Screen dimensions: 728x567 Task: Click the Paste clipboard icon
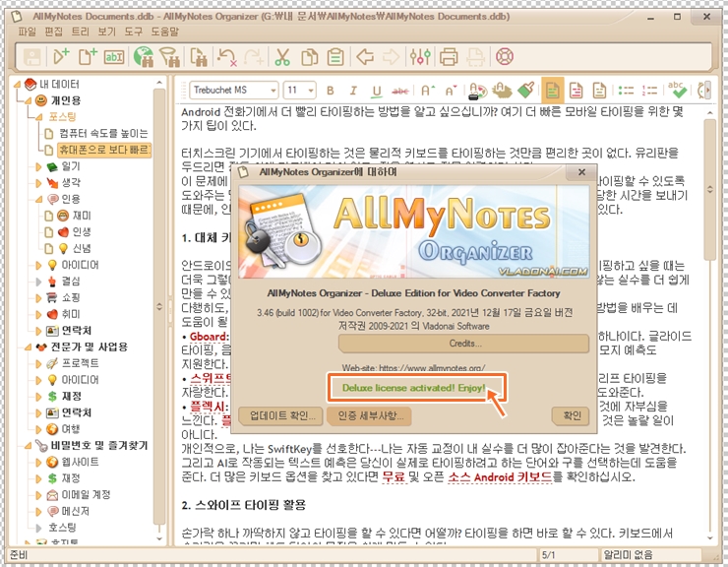pyautogui.click(x=335, y=57)
